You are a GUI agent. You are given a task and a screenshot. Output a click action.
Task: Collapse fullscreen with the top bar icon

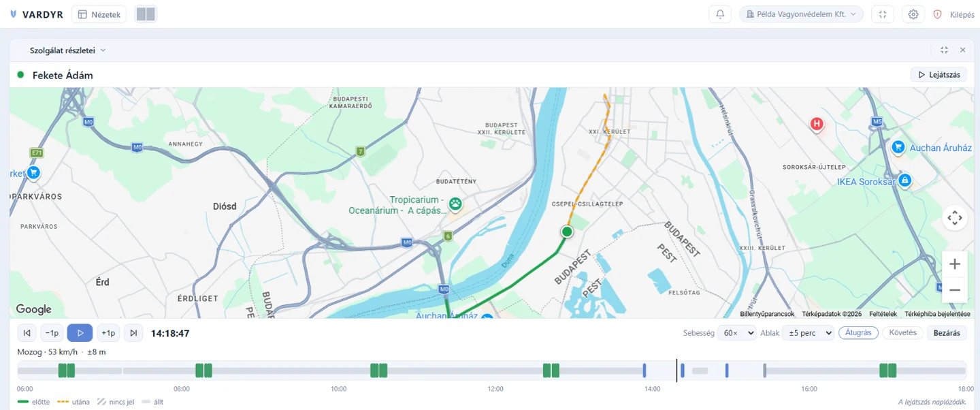click(883, 14)
